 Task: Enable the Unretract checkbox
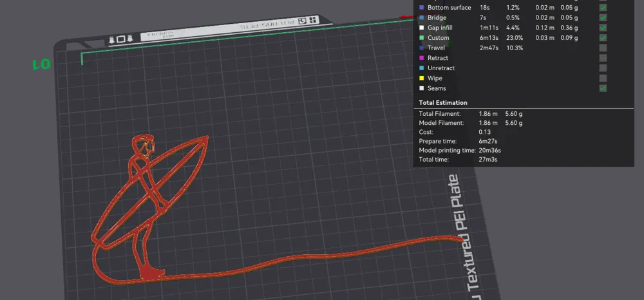point(603,68)
